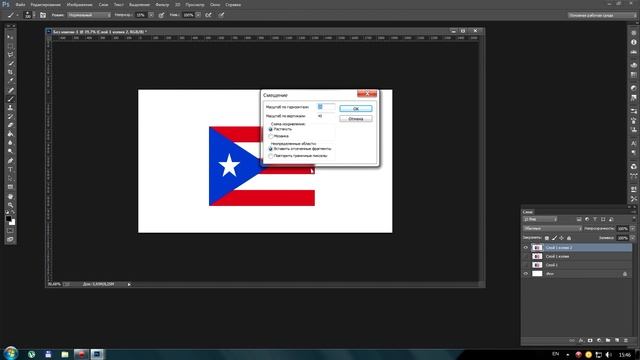Screen dimensions: 640x360
Task: Add a layer mask
Action: coord(590,340)
